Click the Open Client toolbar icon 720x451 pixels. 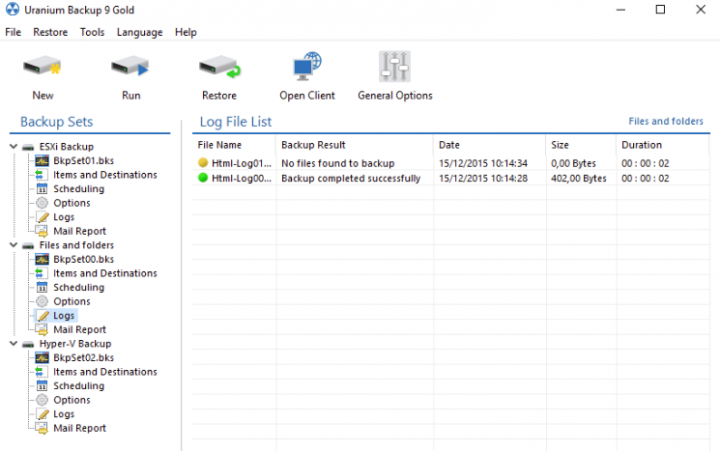(307, 66)
